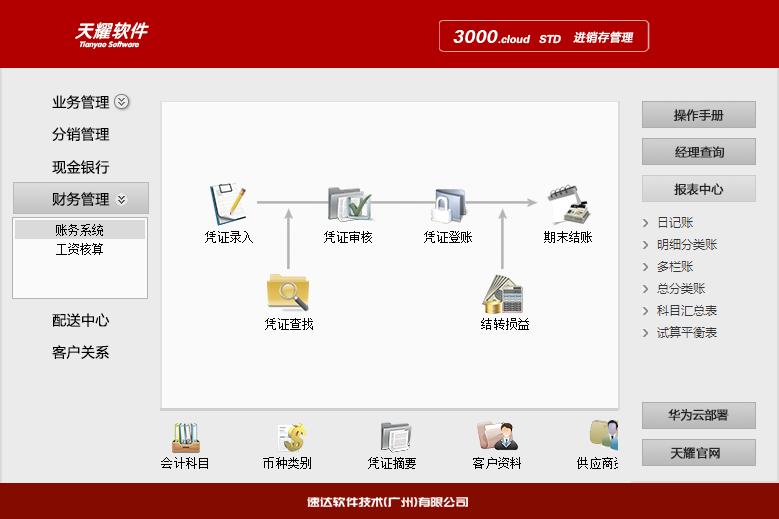
Task: Click the 凭证审核 voucher audit icon
Action: (x=348, y=204)
